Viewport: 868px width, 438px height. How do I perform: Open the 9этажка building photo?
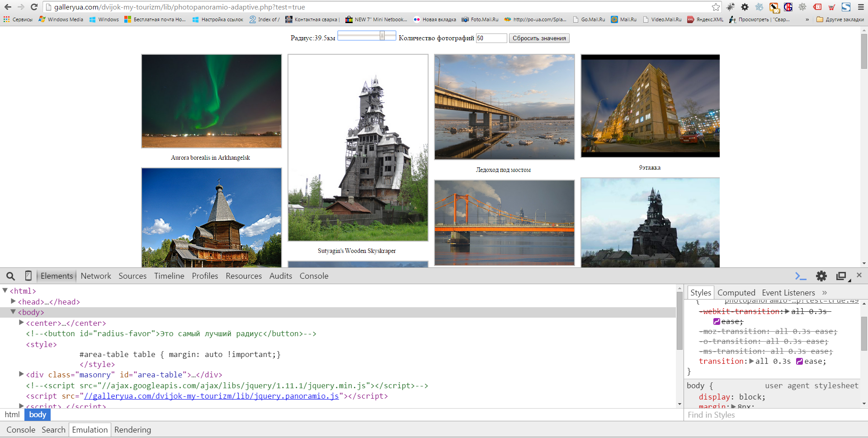[650, 106]
